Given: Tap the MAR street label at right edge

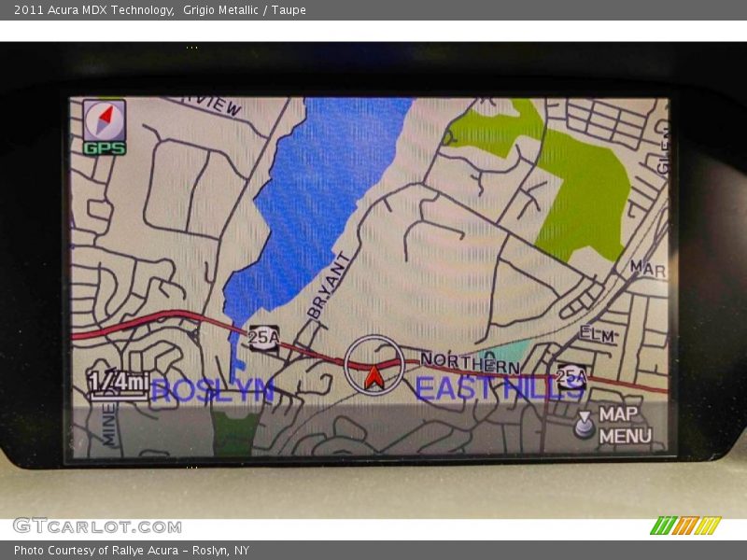Looking at the screenshot, I should pyautogui.click(x=648, y=269).
